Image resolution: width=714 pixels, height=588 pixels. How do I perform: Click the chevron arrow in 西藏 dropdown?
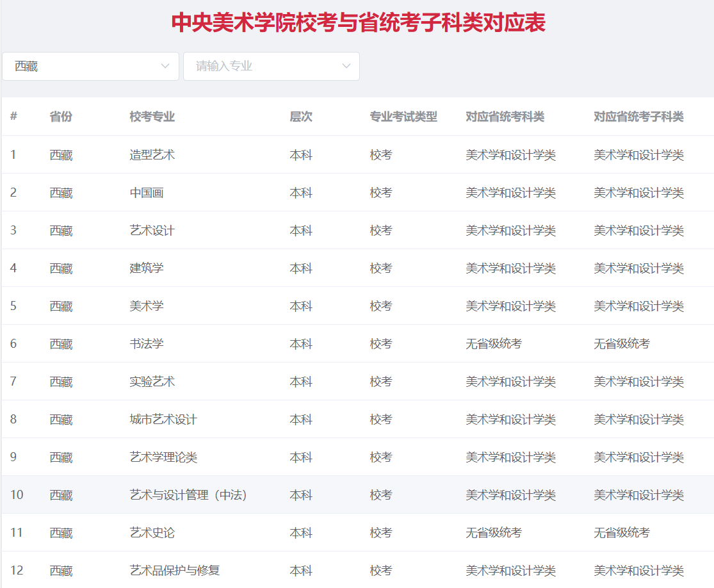click(x=165, y=67)
